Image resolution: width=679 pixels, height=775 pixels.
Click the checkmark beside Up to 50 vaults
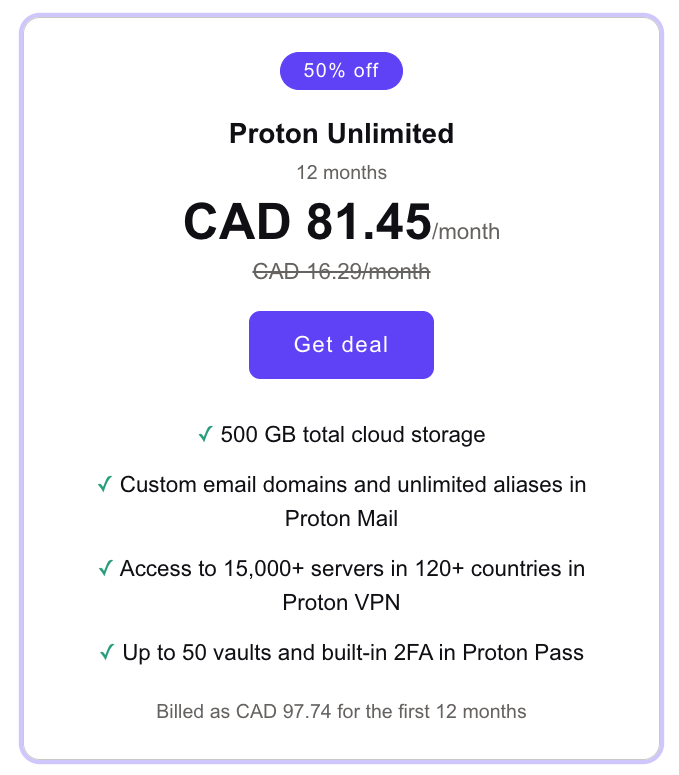107,653
